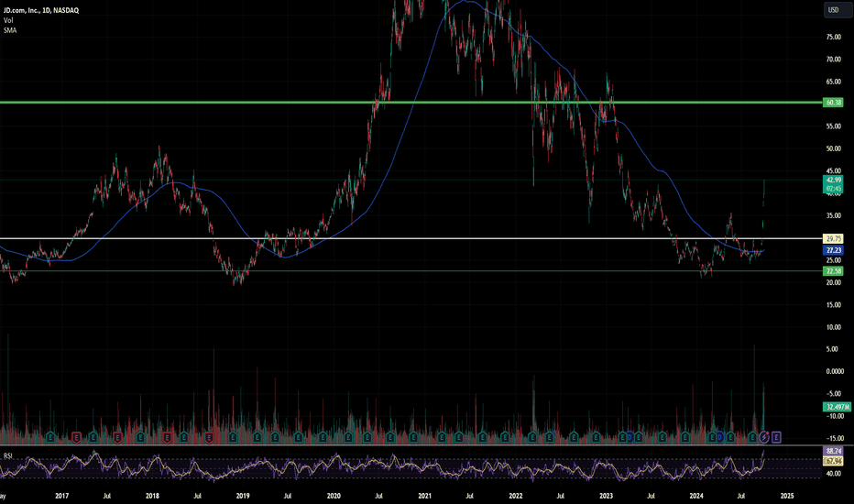
Task: Click the 2023 time axis label
Action: click(x=606, y=496)
